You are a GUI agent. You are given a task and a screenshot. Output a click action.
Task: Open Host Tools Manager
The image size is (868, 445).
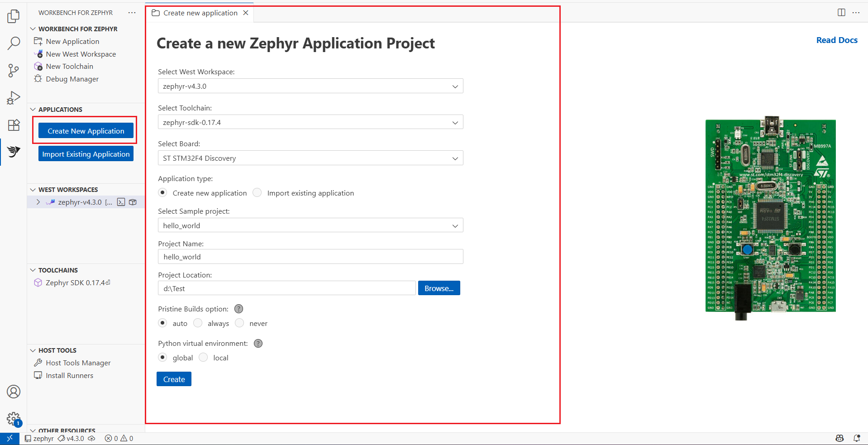click(x=77, y=362)
